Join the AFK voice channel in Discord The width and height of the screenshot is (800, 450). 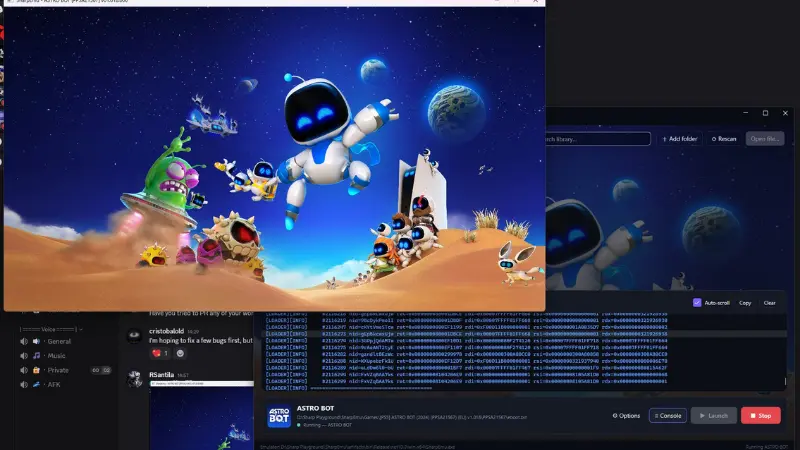[54, 384]
